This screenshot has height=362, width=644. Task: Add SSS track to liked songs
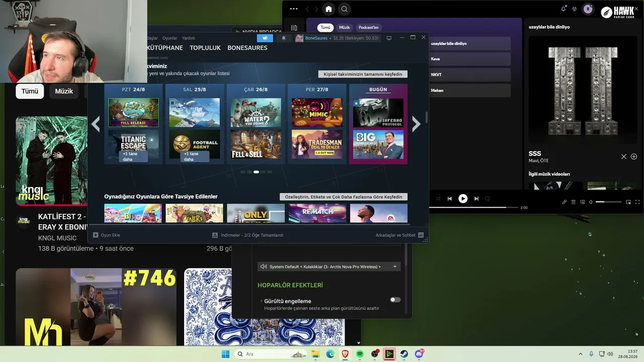pos(634,156)
